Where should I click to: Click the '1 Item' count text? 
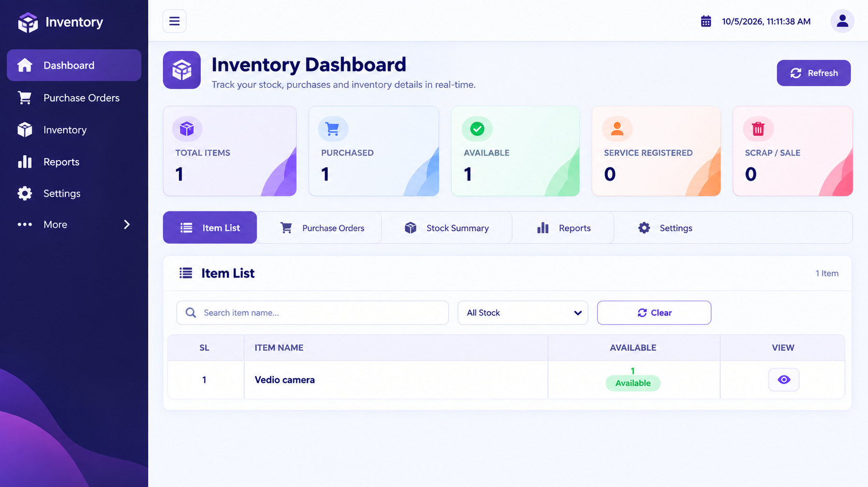tap(827, 274)
